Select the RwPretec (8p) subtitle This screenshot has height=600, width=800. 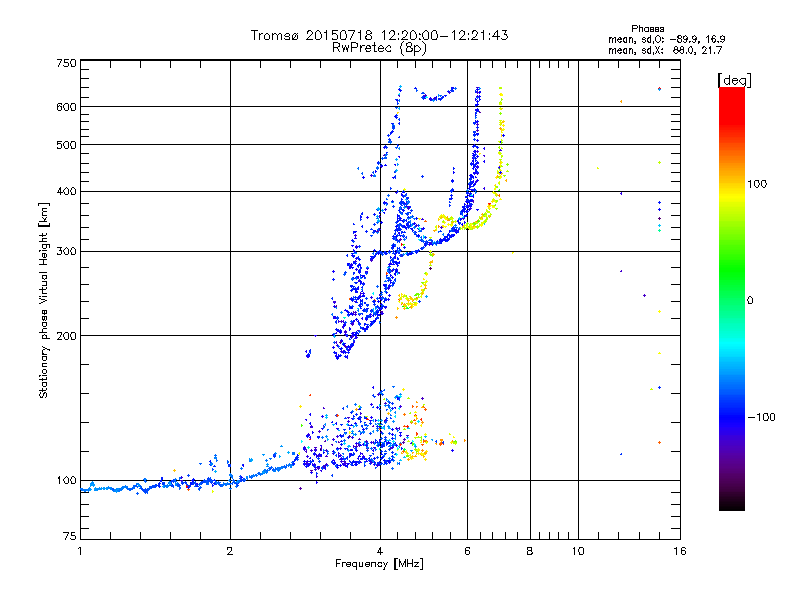tap(379, 48)
